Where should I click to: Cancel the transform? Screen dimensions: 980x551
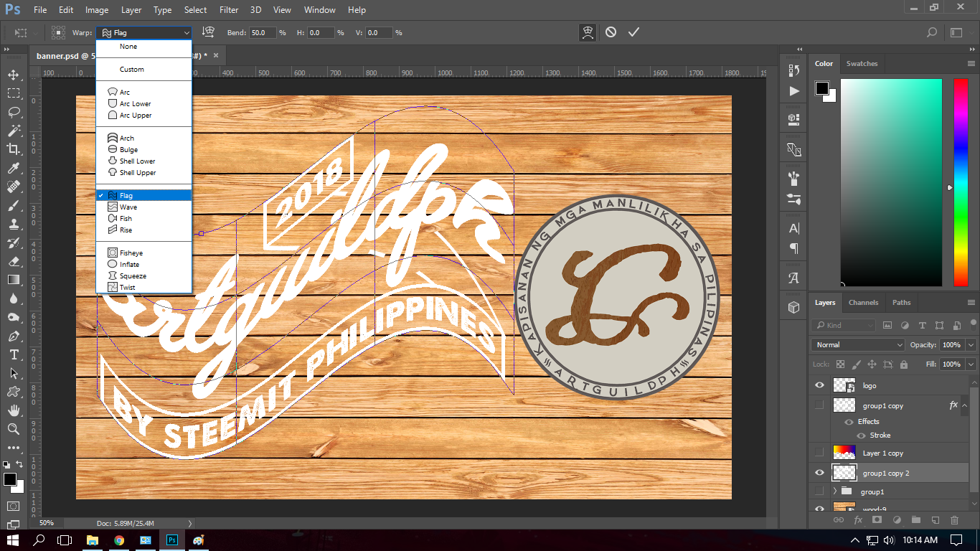click(611, 32)
